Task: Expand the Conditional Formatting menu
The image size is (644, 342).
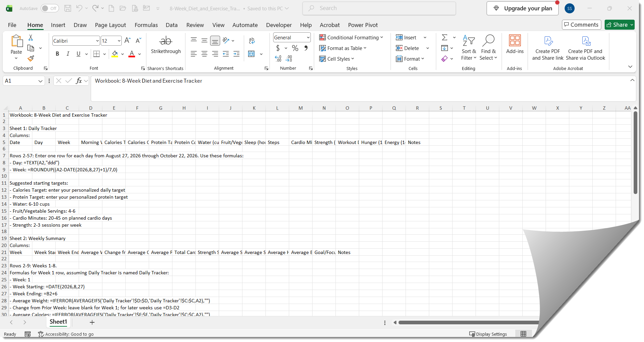Action: (351, 38)
